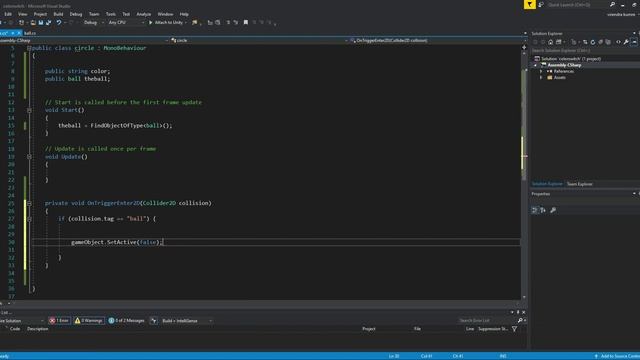Click the Undo toolbar icon
Screen dimensions: 640x360
[59, 22]
